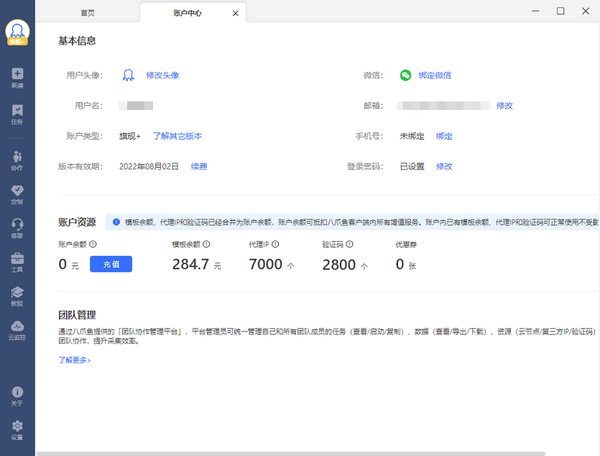Click the 2022年08月02日 expiry date
The width and height of the screenshot is (600, 456).
[149, 166]
